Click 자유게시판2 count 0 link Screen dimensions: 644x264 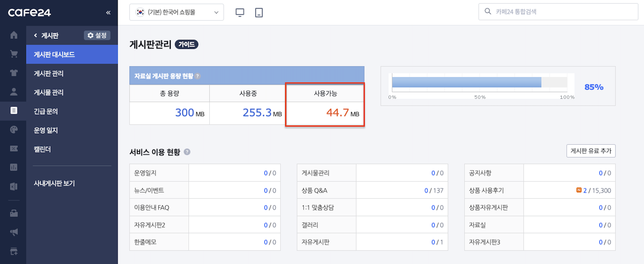click(265, 225)
